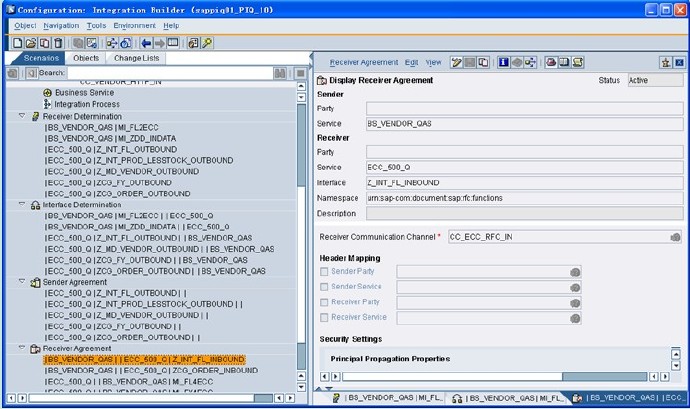
Task: Click the Delete trash can toolbar icon
Action: click(58, 43)
